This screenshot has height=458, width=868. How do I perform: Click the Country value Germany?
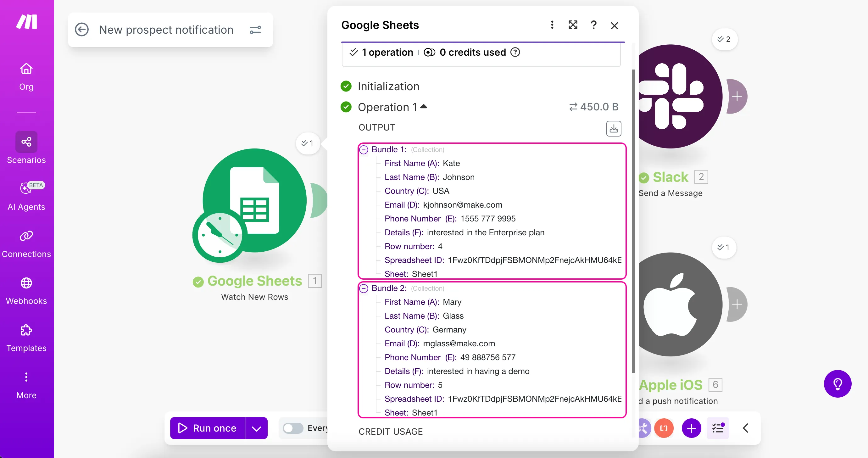coord(449,330)
